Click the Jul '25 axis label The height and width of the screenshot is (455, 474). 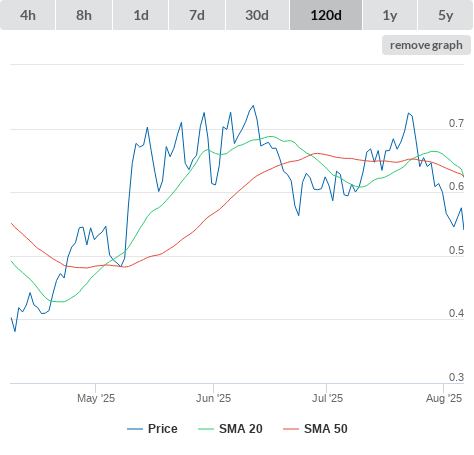click(x=327, y=398)
